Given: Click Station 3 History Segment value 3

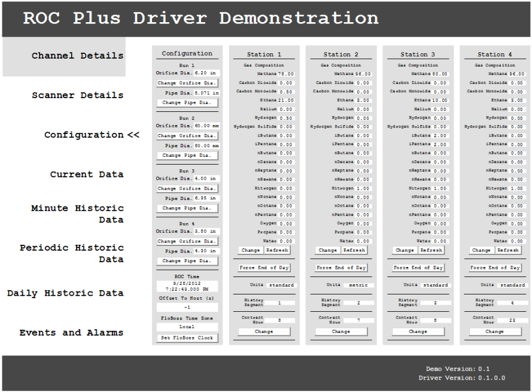Looking at the screenshot, I should point(435,303).
